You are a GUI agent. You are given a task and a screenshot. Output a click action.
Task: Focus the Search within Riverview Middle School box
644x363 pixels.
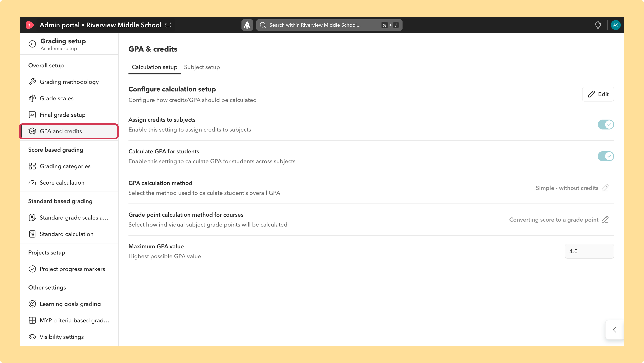329,25
